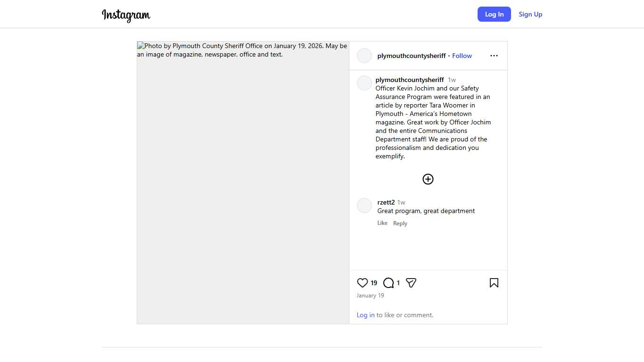The height and width of the screenshot is (362, 644).
Task: Like rzett2's comment
Action: pos(382,223)
